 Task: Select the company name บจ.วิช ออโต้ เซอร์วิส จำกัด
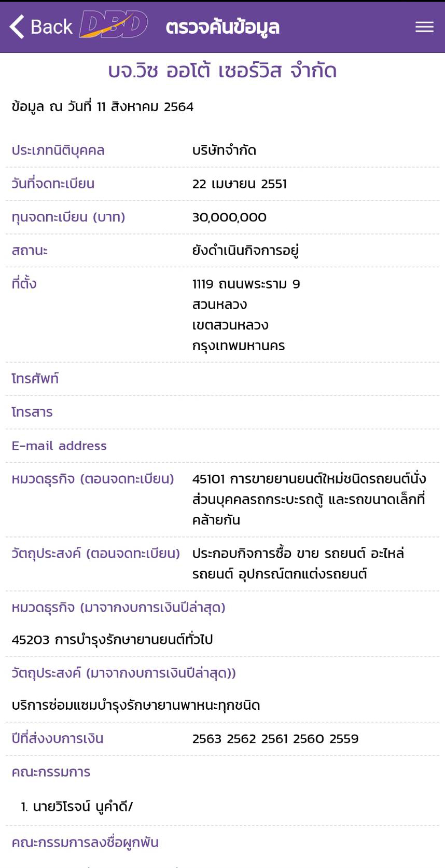tap(223, 71)
